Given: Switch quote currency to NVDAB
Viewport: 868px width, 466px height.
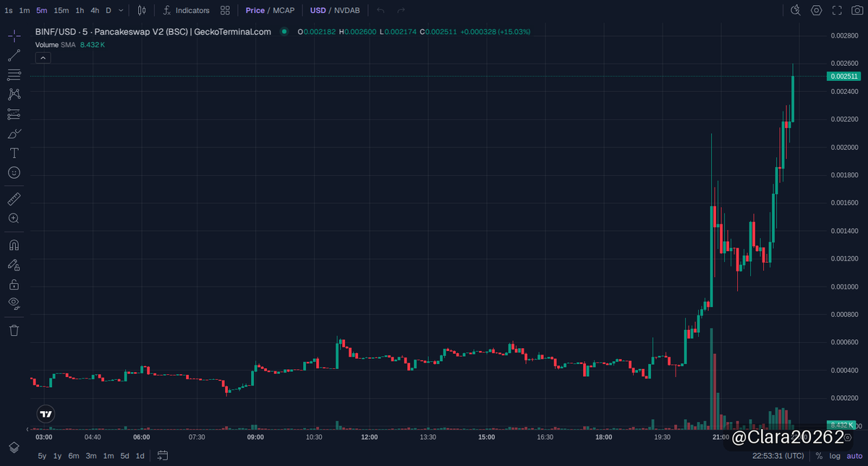Looking at the screenshot, I should (x=346, y=10).
